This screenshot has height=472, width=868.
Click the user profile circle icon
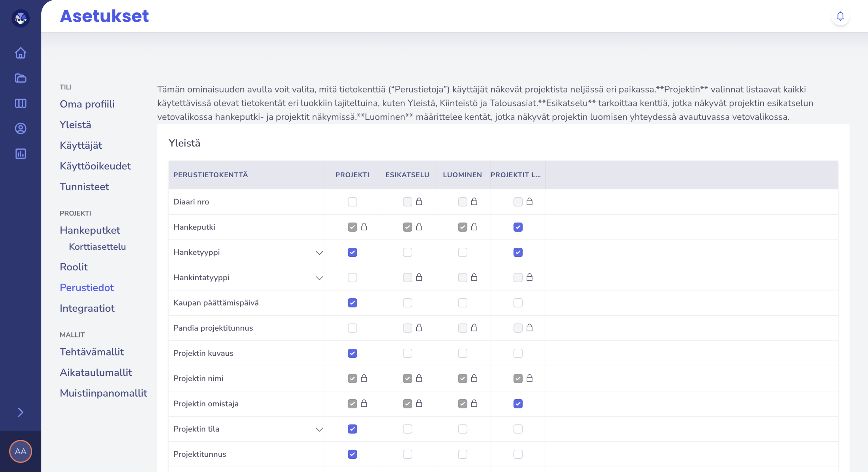point(20,128)
